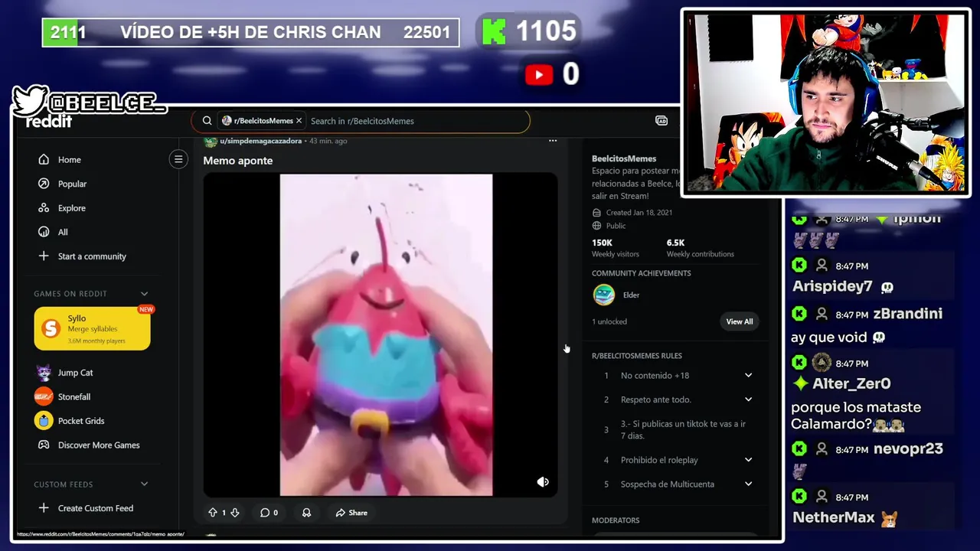Click the Reddit logo
This screenshot has height=551, width=980.
[49, 121]
